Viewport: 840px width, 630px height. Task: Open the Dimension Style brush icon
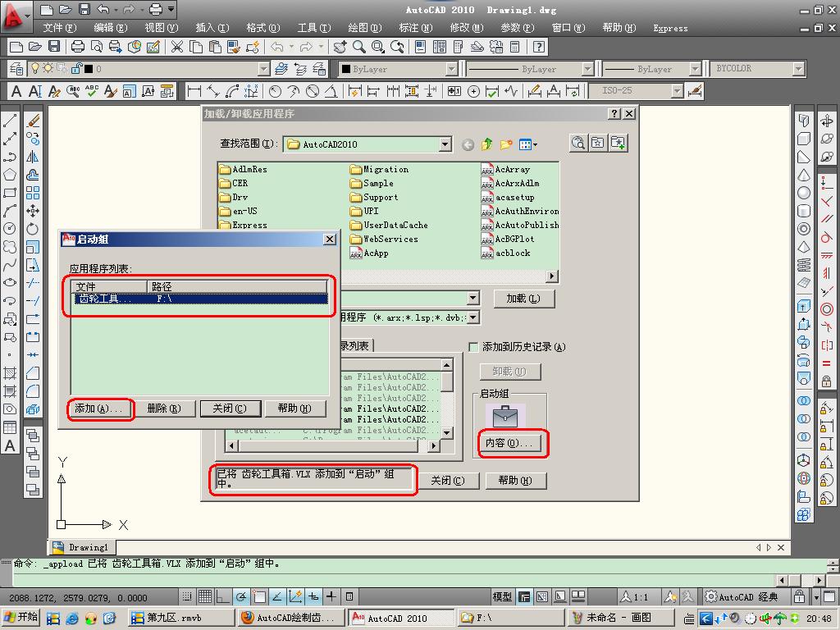695,91
